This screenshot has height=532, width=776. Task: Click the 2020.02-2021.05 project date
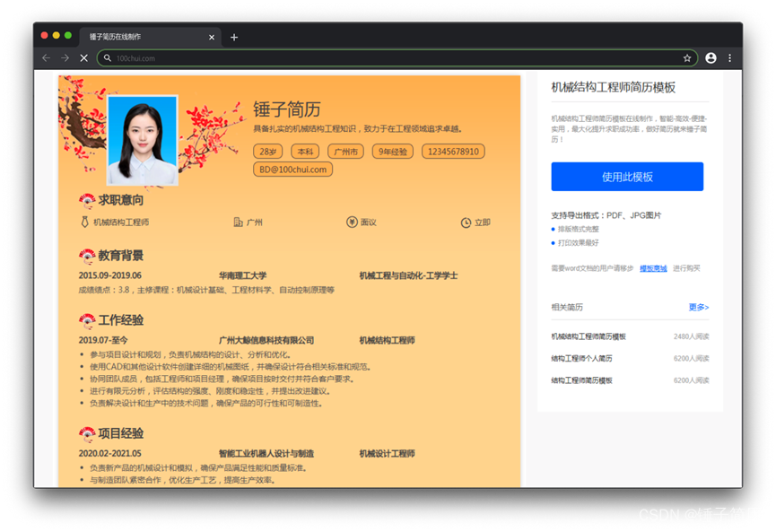point(109,454)
